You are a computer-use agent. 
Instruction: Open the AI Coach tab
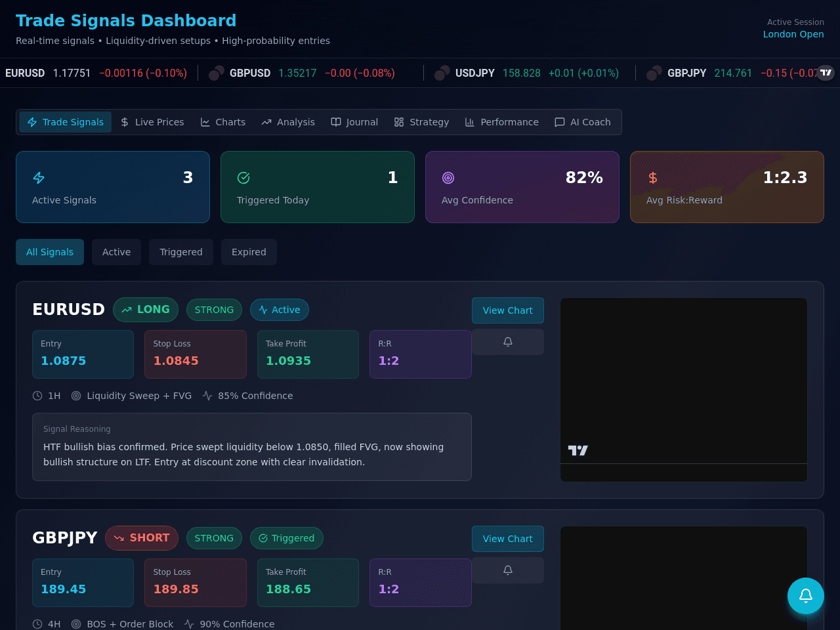click(583, 122)
